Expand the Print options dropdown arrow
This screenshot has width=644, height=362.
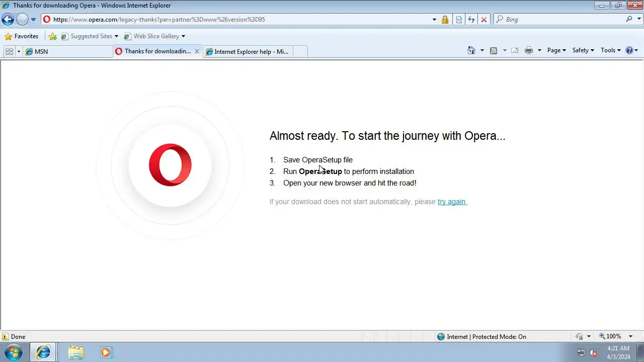point(539,50)
